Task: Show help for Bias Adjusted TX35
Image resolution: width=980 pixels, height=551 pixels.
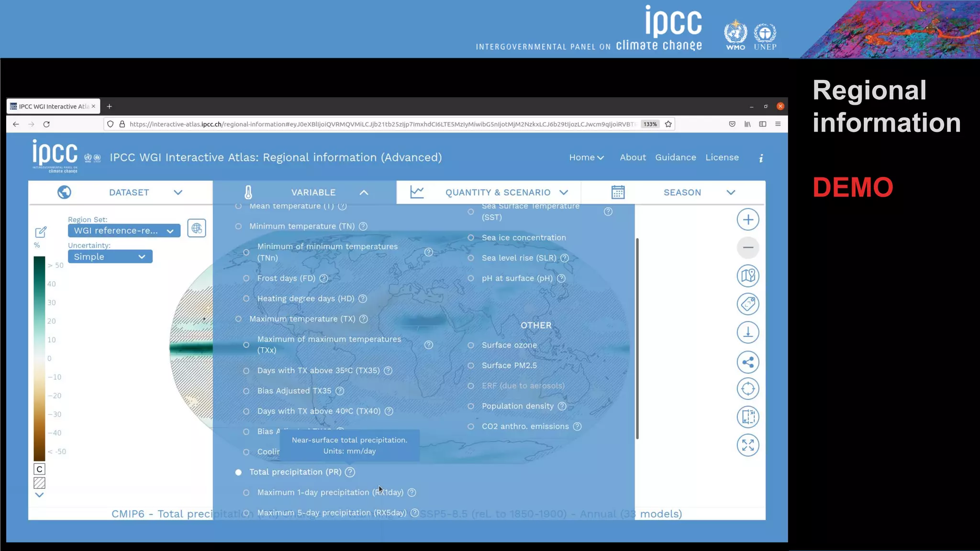Action: click(340, 391)
